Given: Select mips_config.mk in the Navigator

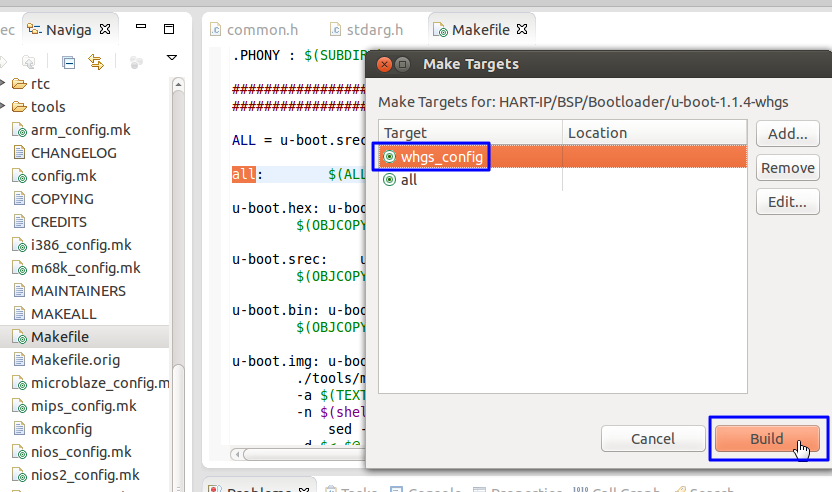Looking at the screenshot, I should tap(84, 406).
